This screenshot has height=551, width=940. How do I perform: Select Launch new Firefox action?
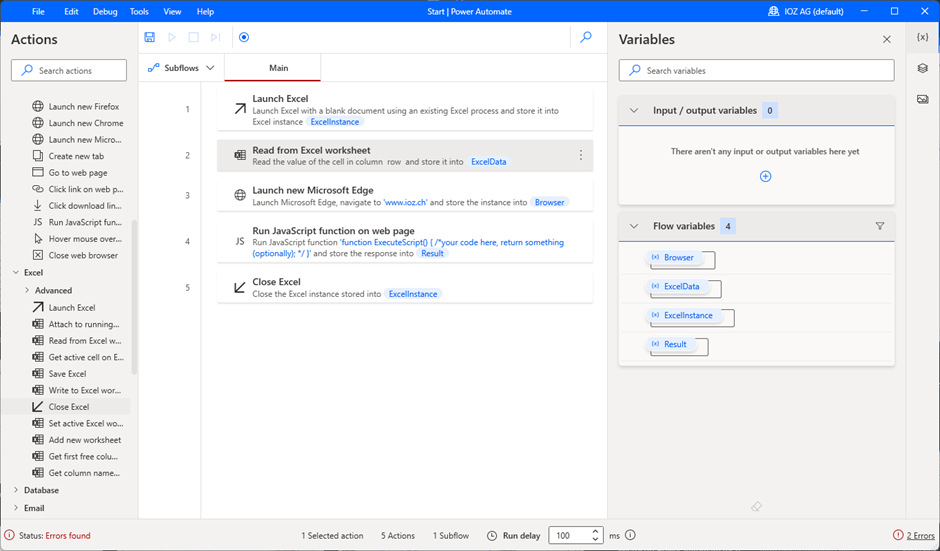76,106
